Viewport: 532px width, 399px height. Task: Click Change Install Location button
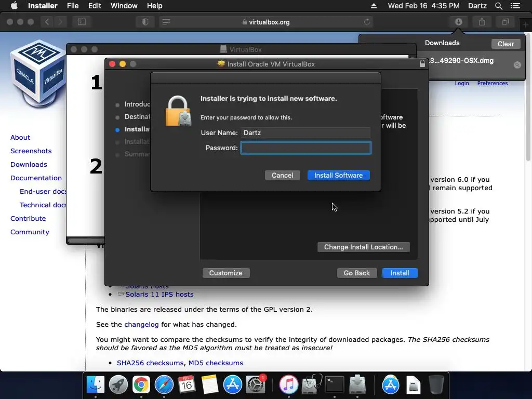click(x=363, y=247)
